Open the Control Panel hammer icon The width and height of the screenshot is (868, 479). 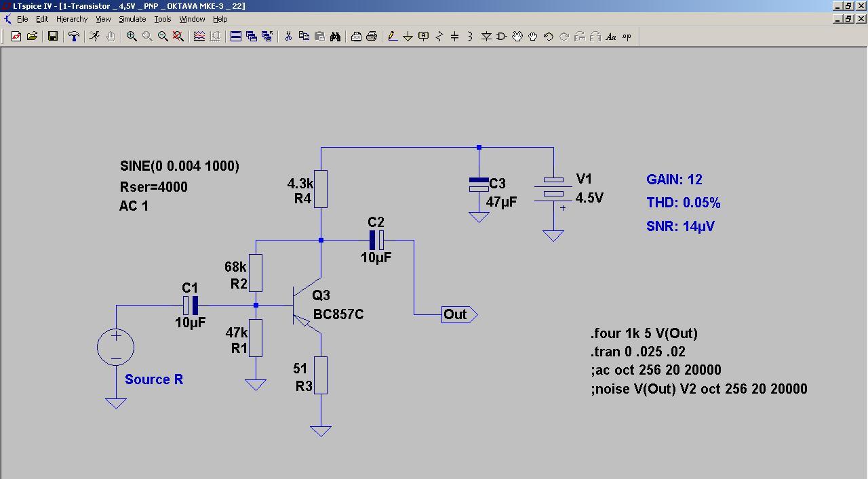click(74, 37)
